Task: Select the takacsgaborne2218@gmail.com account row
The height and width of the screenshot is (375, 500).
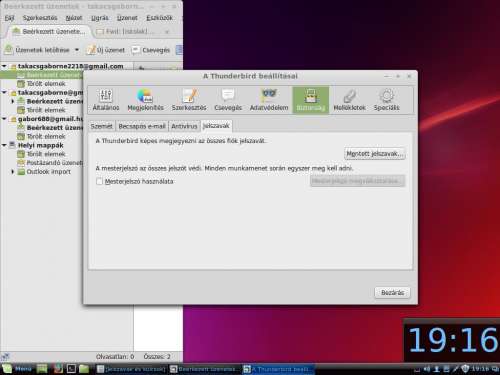Action: (x=67, y=66)
